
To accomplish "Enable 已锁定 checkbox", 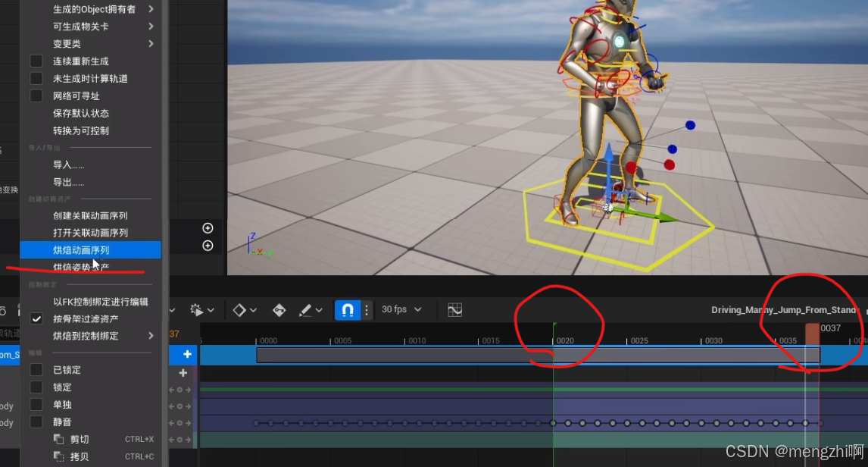I will [x=36, y=369].
